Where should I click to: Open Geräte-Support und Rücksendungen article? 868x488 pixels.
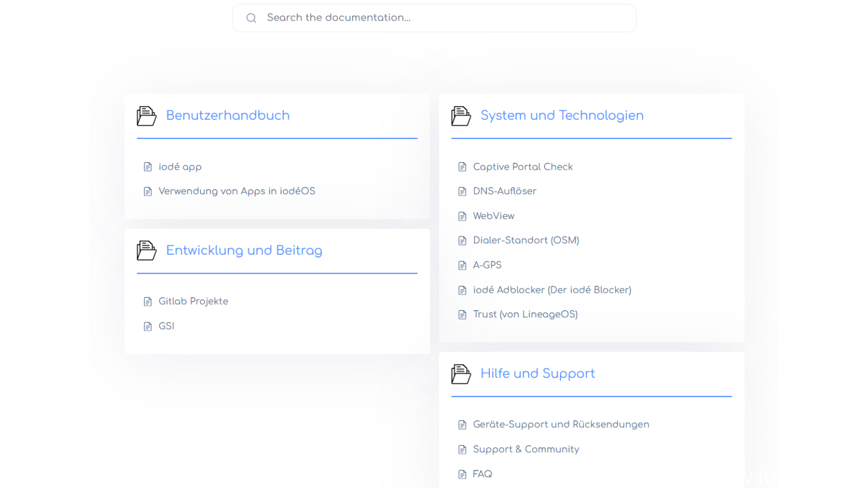click(x=561, y=425)
